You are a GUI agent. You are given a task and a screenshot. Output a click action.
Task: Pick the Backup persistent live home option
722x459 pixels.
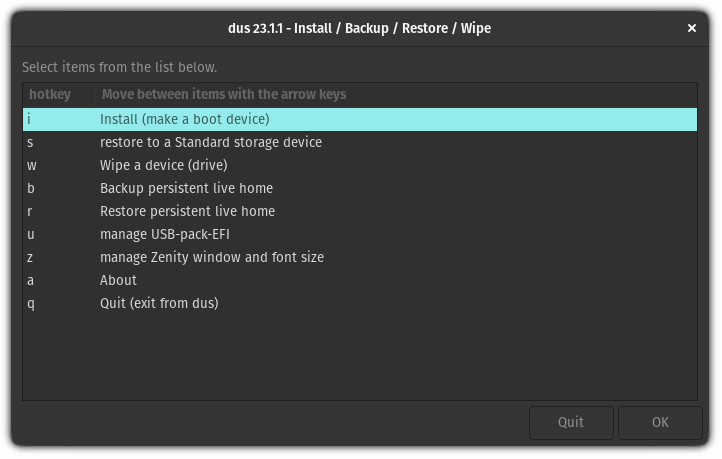tap(186, 188)
